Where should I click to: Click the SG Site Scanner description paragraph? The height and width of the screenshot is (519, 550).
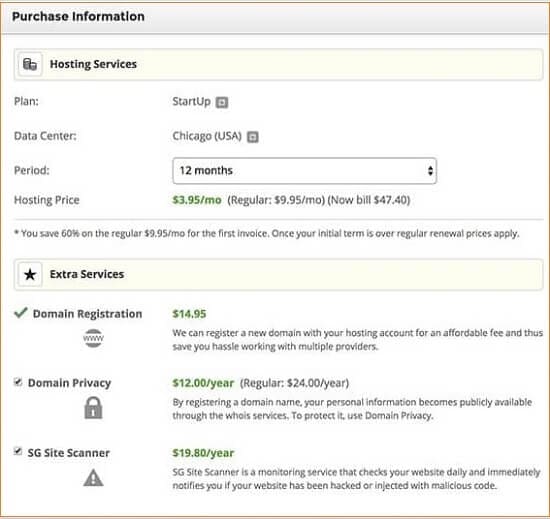click(x=356, y=479)
